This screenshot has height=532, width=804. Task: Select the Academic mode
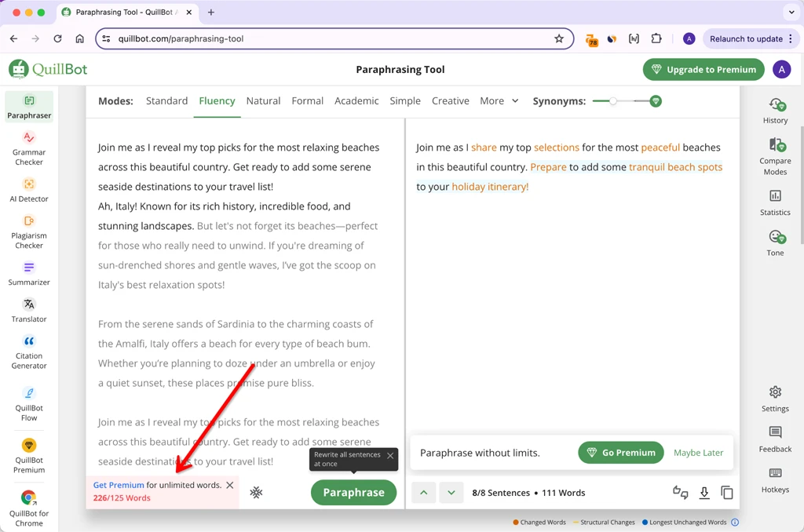[356, 101]
